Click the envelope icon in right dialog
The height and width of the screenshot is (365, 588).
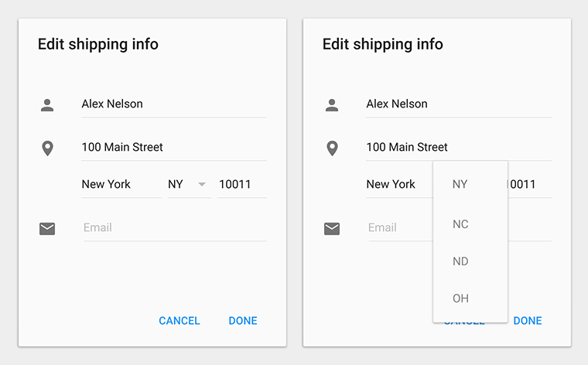332,228
